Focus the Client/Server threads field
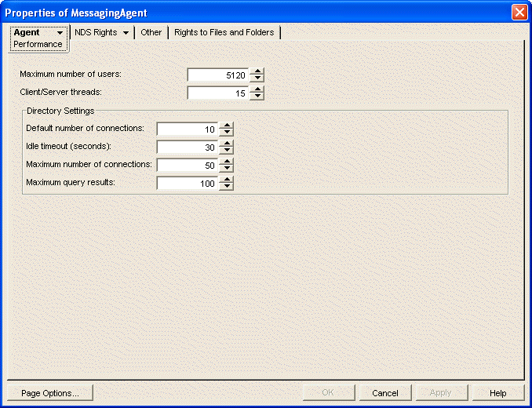The image size is (532, 408). (x=218, y=93)
